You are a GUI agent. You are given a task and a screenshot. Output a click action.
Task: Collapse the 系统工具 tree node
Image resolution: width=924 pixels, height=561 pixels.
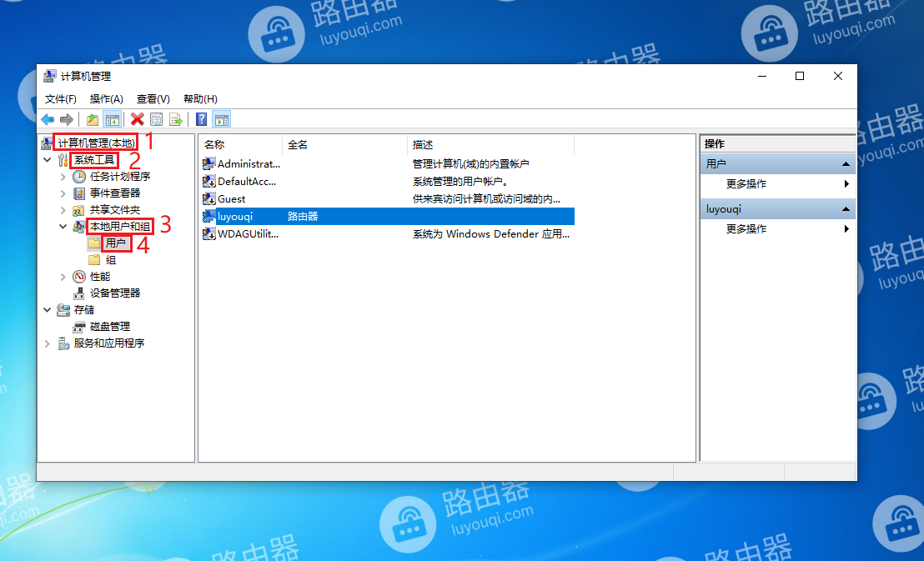(48, 160)
